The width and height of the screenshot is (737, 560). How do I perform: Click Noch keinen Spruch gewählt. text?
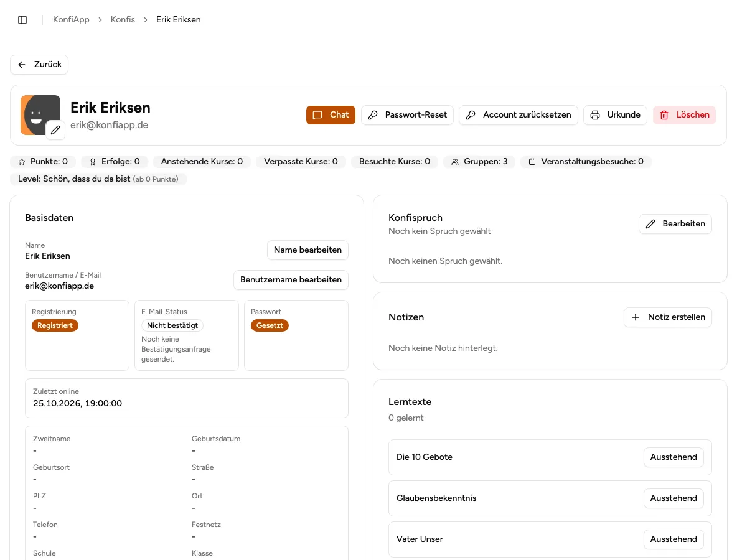point(445,261)
